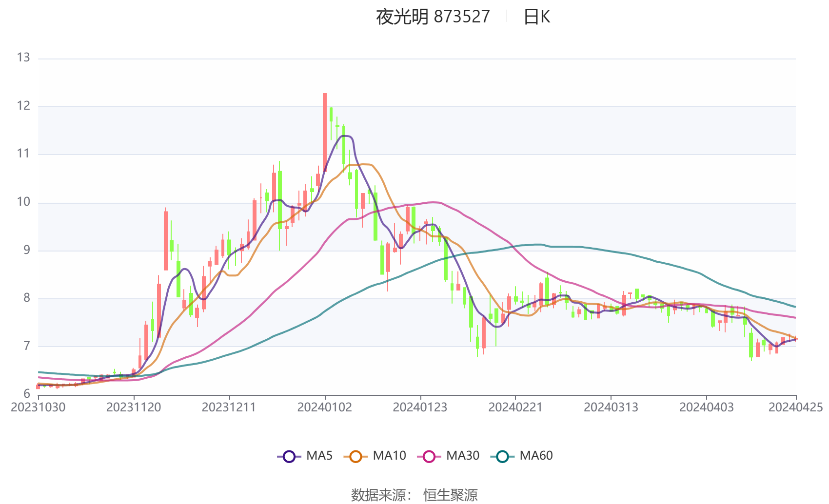Click the chart title 夜光明 873527
The width and height of the screenshot is (829, 504).
[433, 17]
